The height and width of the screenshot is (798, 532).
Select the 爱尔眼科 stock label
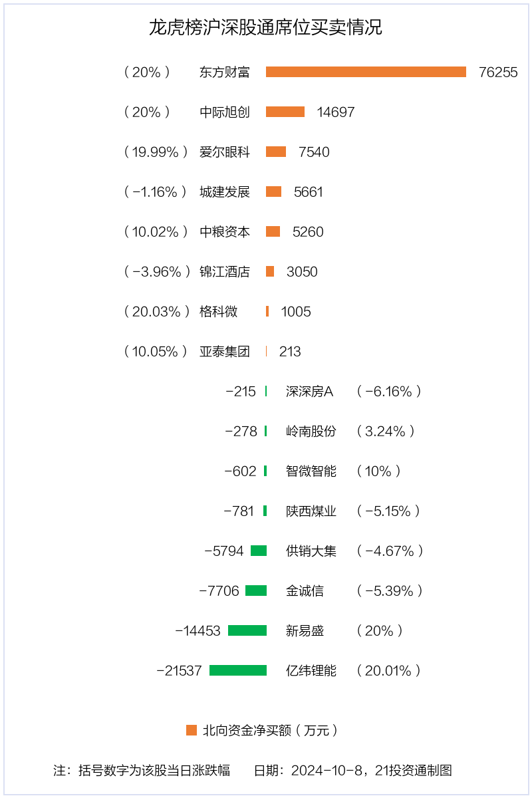click(x=225, y=152)
